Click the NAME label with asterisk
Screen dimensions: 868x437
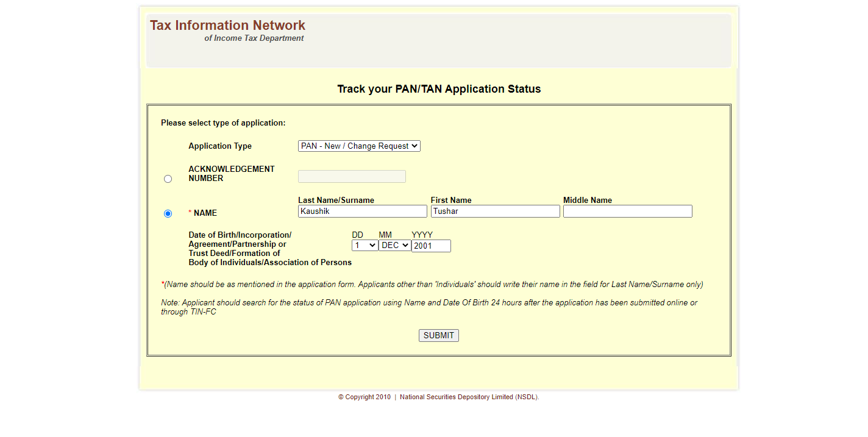pos(205,213)
